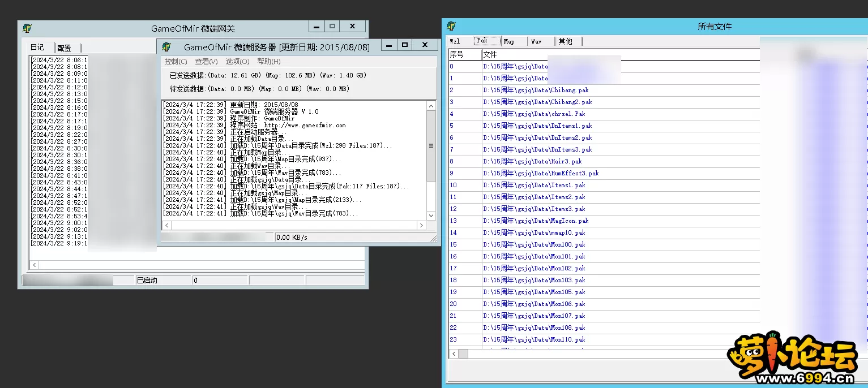Select the Mon107.pak file row

tap(604, 316)
